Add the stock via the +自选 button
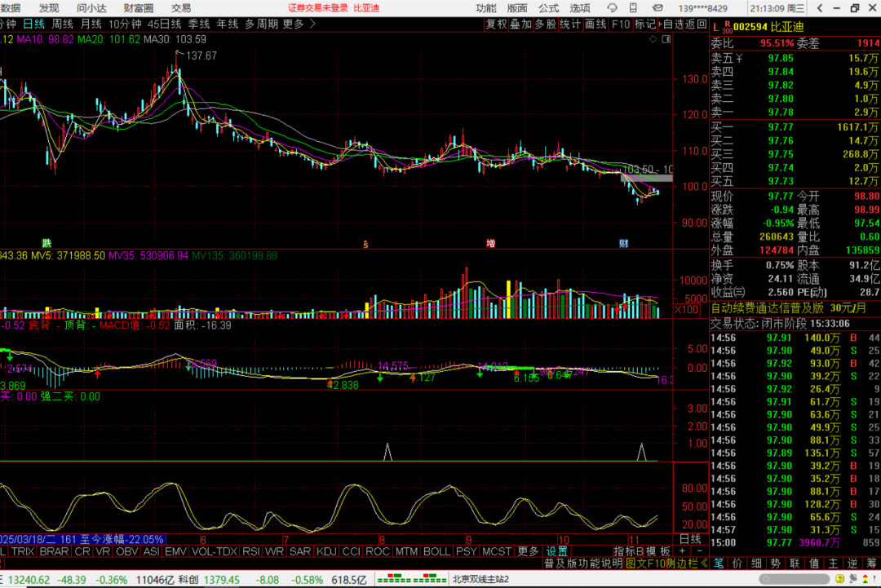Viewport: 881px width, 588px height. 671,24
